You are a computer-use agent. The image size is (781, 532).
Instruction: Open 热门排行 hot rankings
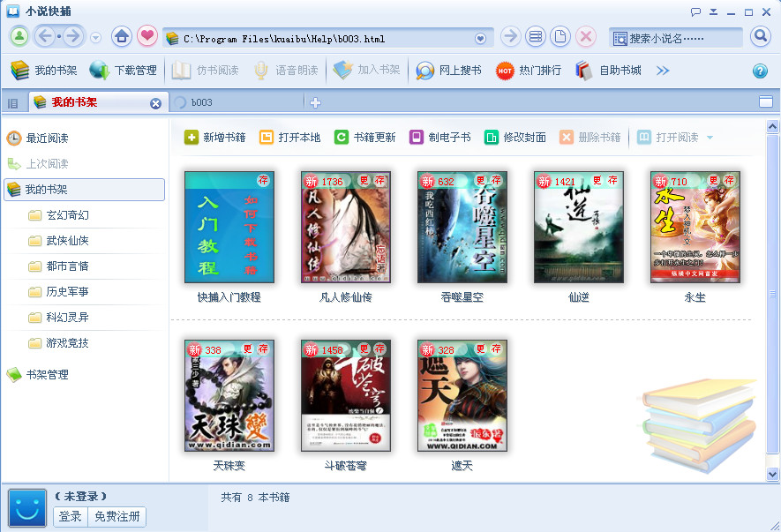tap(529, 71)
